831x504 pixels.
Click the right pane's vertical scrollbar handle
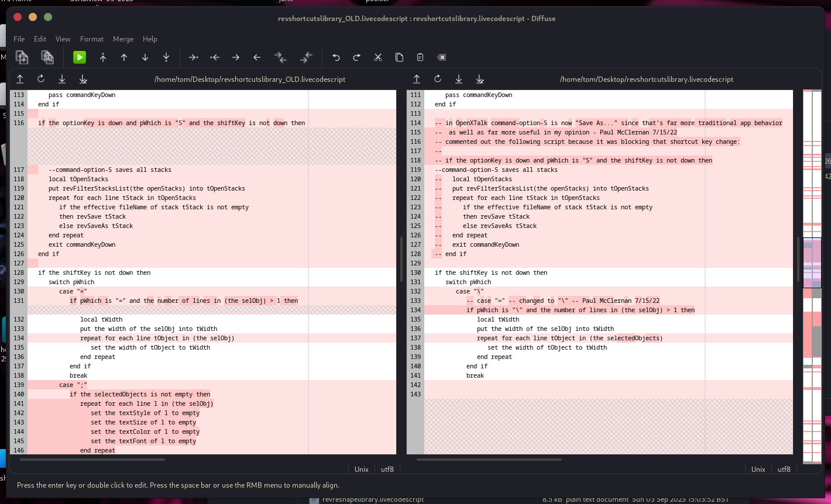pos(798,259)
